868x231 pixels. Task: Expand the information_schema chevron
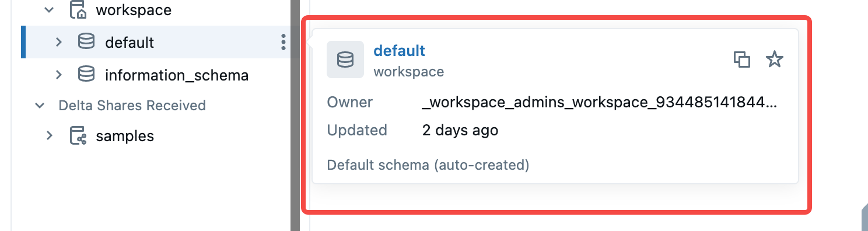point(58,75)
